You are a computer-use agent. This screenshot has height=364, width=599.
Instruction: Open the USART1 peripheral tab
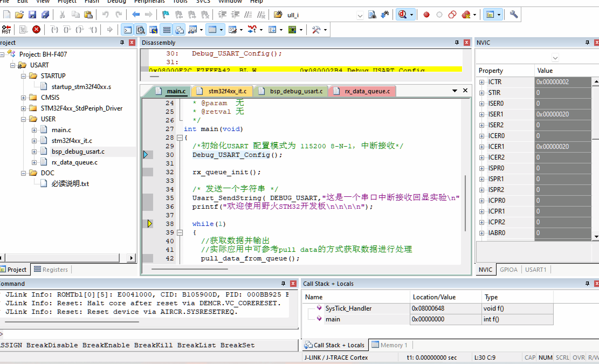point(535,270)
